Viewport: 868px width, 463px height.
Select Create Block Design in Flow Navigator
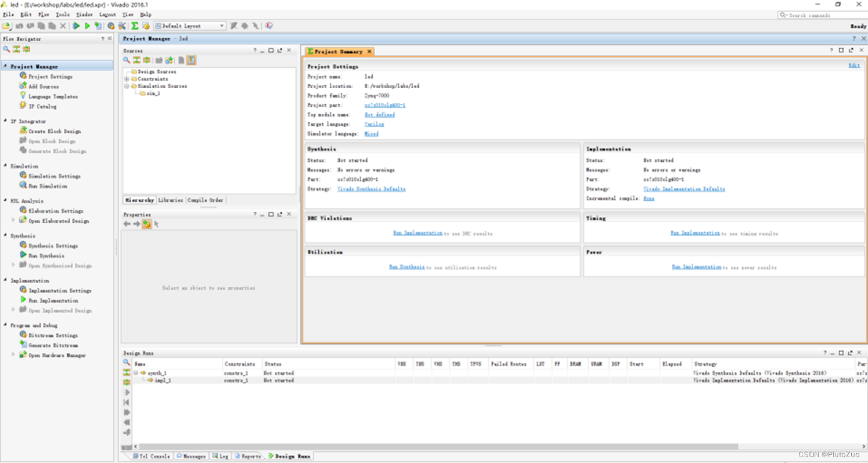point(55,131)
